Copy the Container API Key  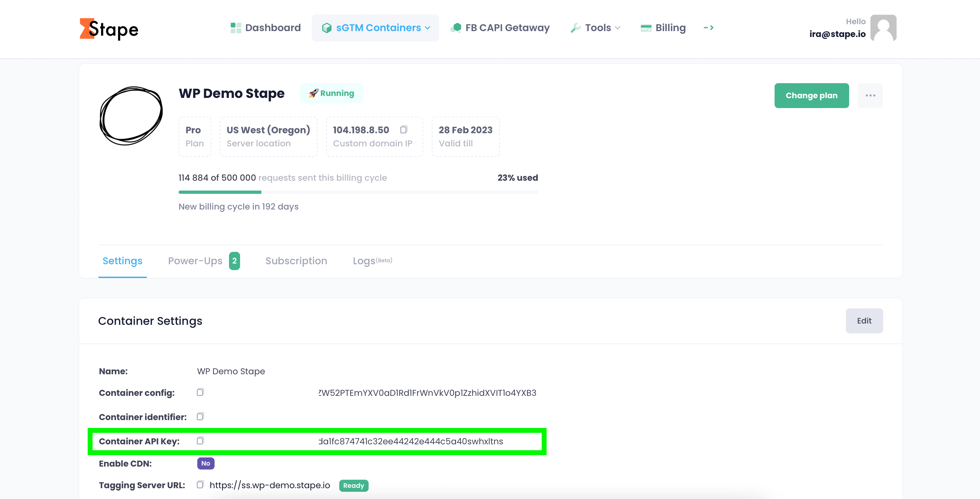(x=200, y=441)
